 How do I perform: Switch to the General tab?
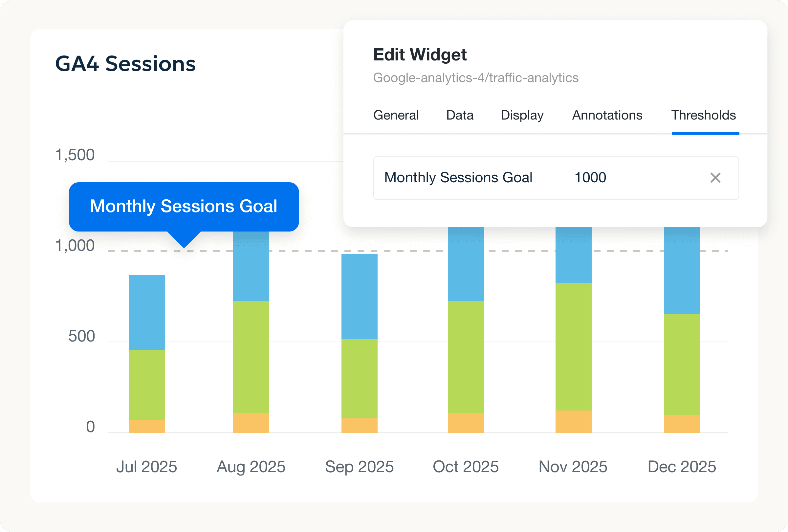pos(396,115)
